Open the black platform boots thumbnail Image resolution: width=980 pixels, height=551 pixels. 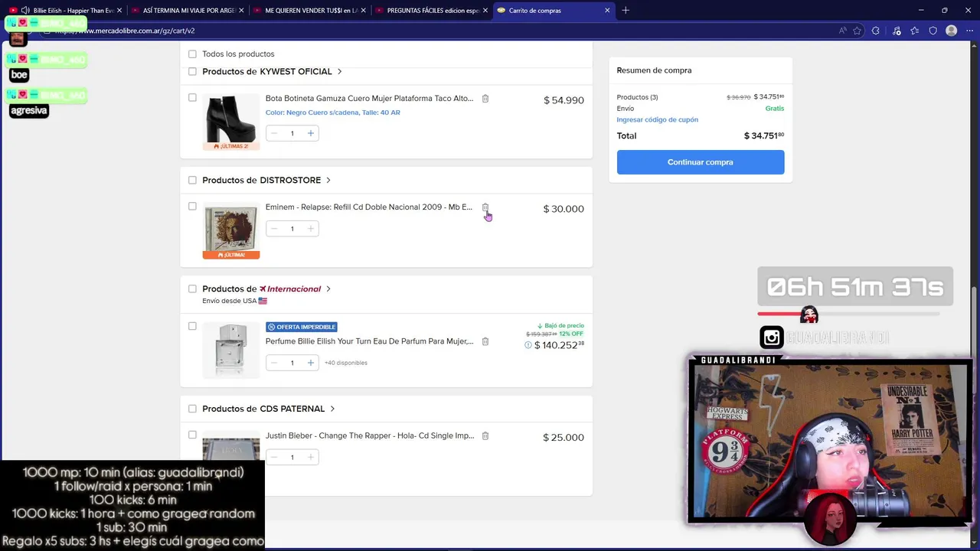pyautogui.click(x=230, y=121)
